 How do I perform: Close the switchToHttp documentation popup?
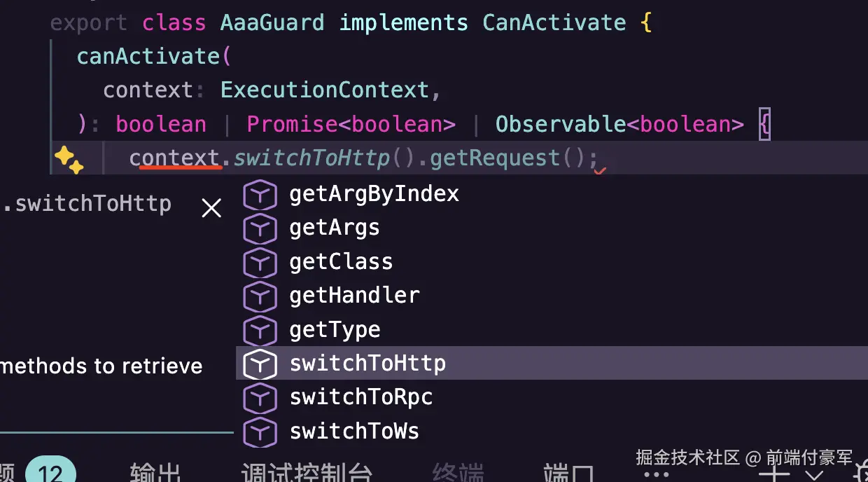tap(211, 208)
